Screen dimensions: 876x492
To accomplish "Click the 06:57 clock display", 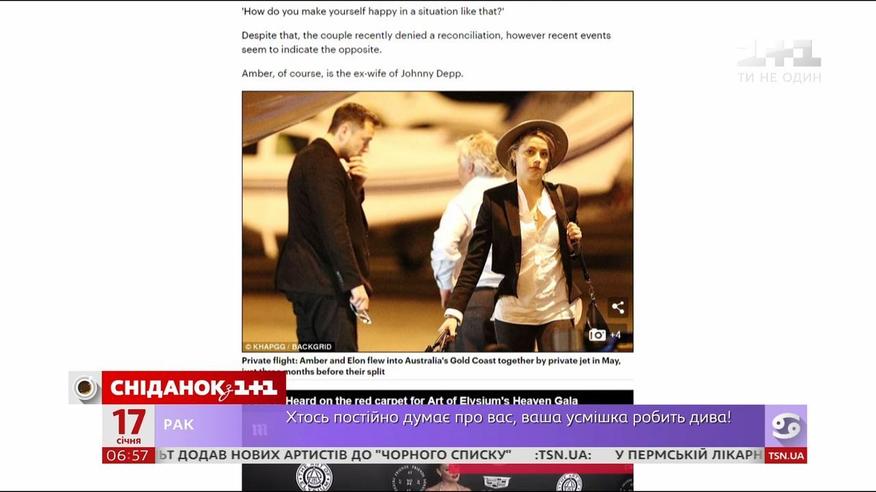I will point(128,456).
